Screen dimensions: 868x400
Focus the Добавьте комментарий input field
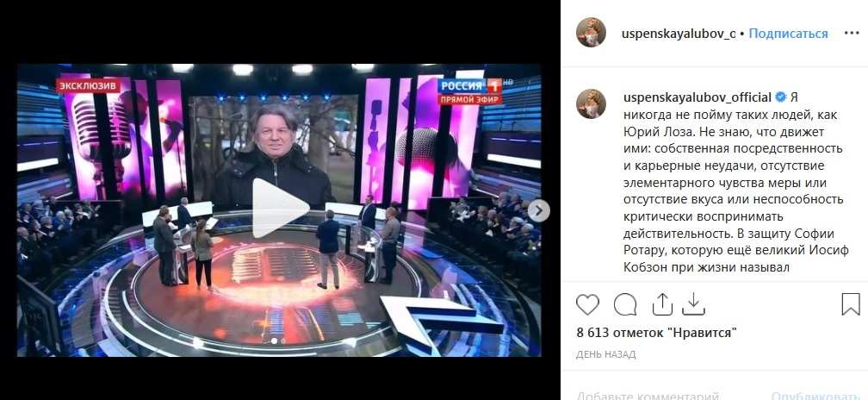[x=648, y=396]
